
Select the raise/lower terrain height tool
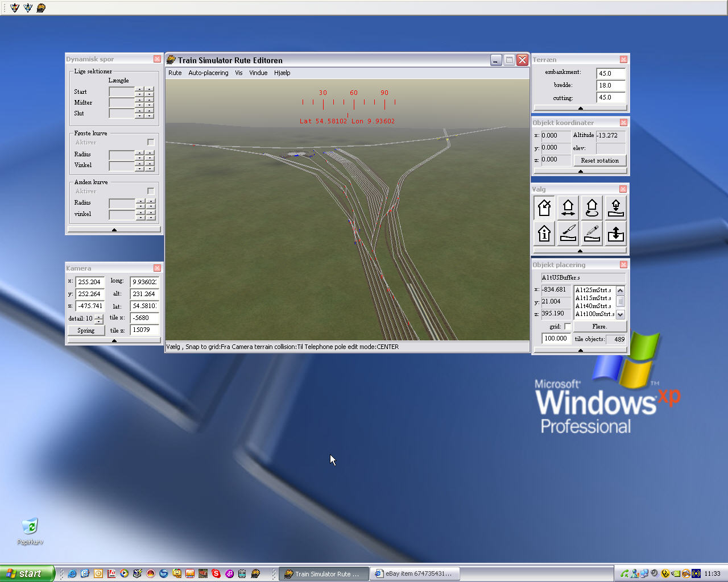pyautogui.click(x=616, y=233)
